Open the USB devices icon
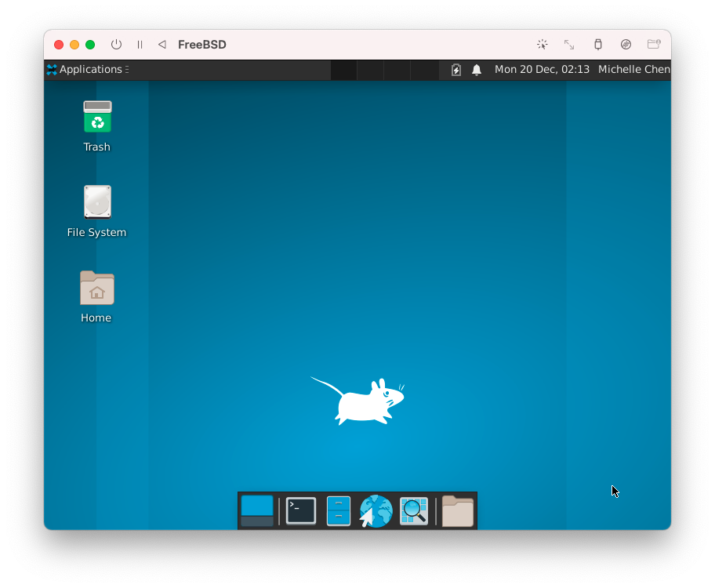This screenshot has height=588, width=715. click(598, 44)
